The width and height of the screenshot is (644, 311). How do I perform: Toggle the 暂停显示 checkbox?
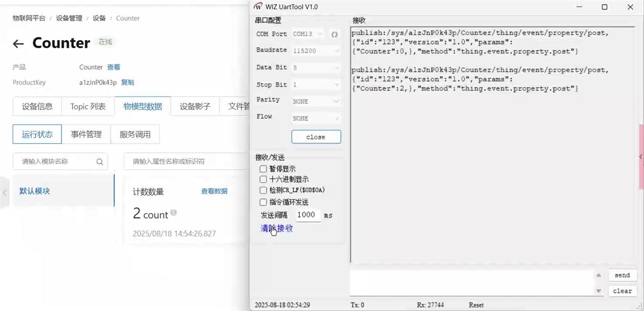pyautogui.click(x=263, y=169)
